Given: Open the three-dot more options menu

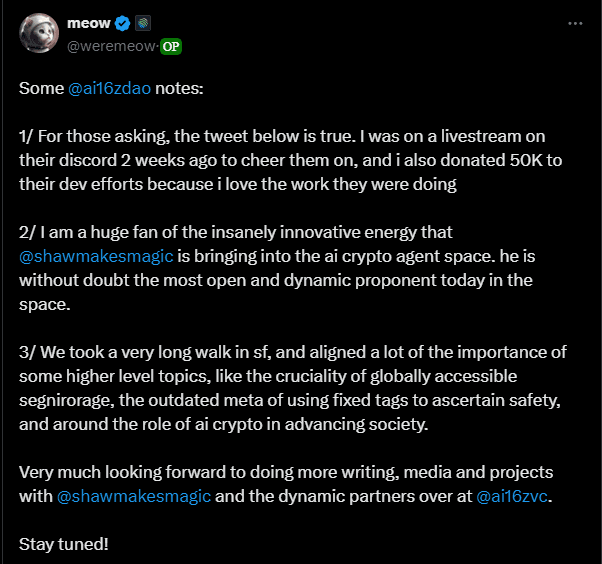Looking at the screenshot, I should (x=575, y=23).
